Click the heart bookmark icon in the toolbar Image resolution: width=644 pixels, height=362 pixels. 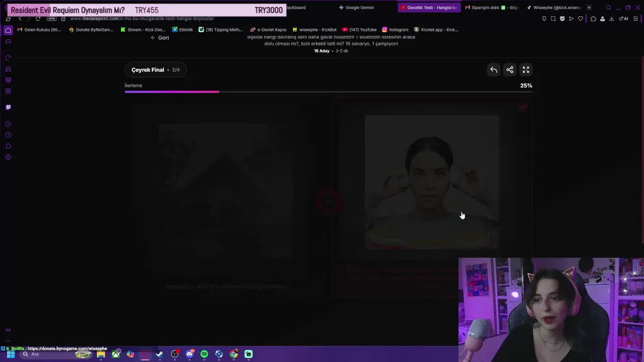point(580,19)
